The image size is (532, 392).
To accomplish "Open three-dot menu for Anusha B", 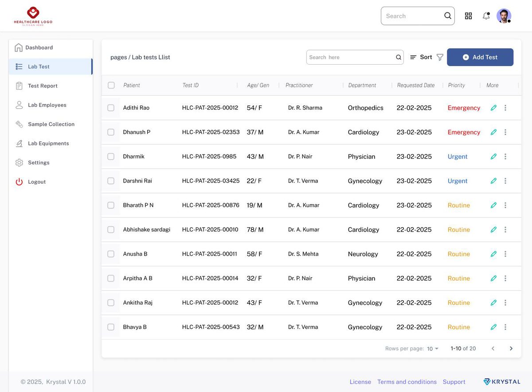I will (x=505, y=254).
